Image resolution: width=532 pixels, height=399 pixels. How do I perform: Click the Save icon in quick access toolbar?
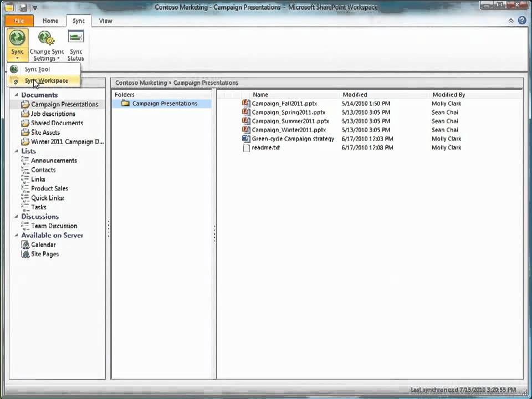tap(23, 7)
